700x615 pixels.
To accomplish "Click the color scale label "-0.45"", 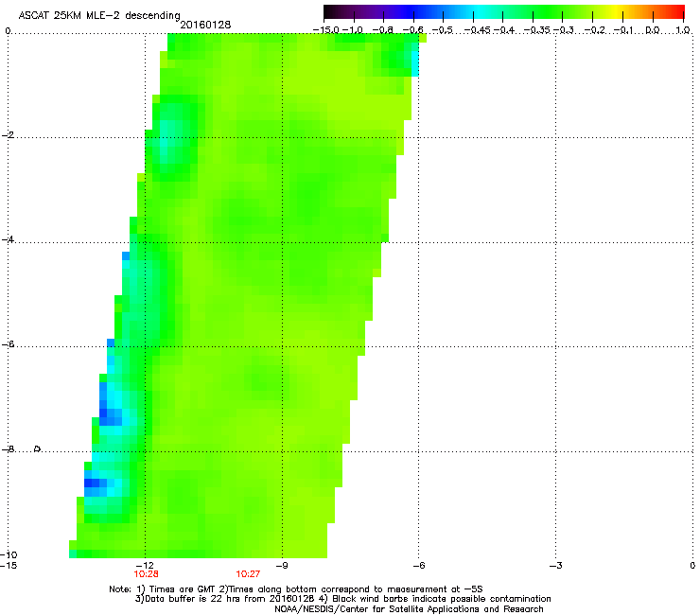I will point(477,30).
